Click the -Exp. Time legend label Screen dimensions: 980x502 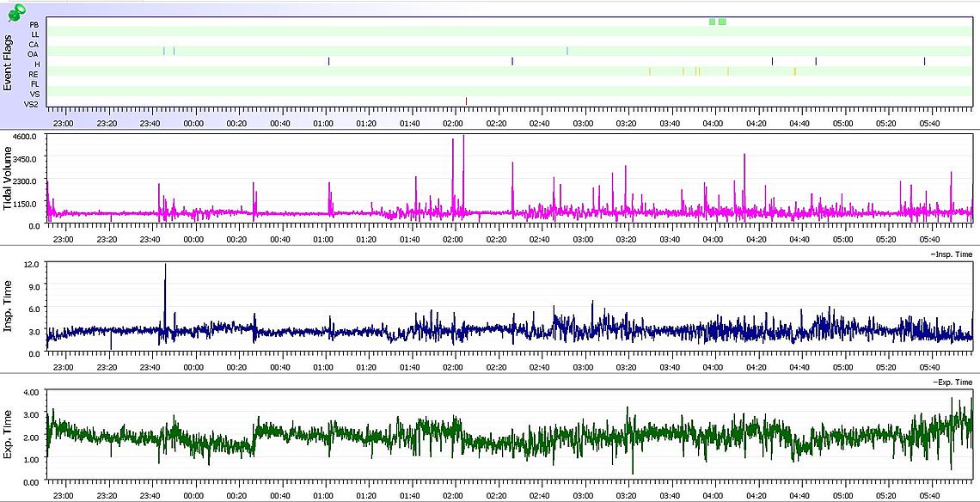952,382
